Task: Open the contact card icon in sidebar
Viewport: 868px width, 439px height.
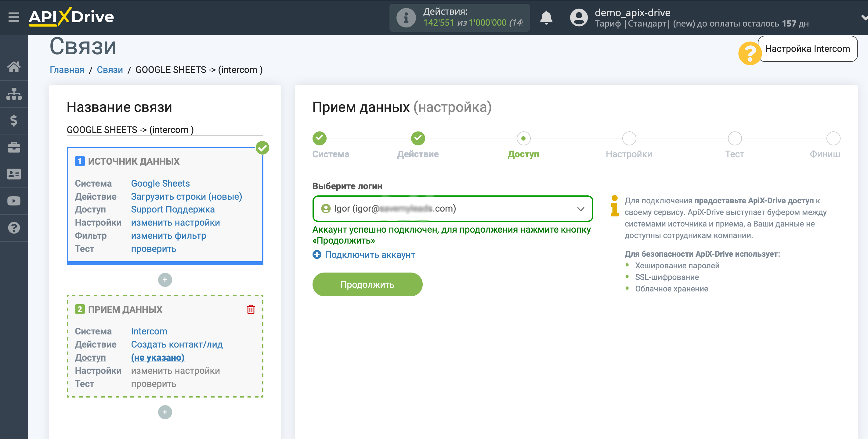Action: (14, 174)
